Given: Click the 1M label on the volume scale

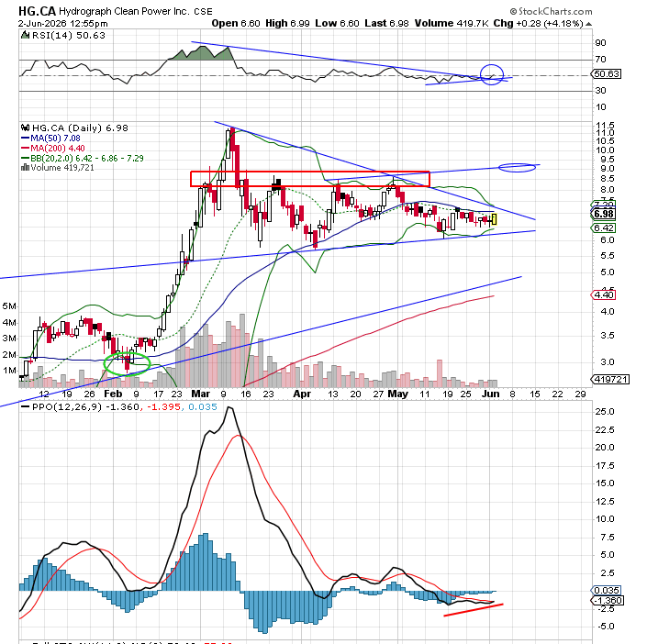Looking at the screenshot, I should click(9, 370).
